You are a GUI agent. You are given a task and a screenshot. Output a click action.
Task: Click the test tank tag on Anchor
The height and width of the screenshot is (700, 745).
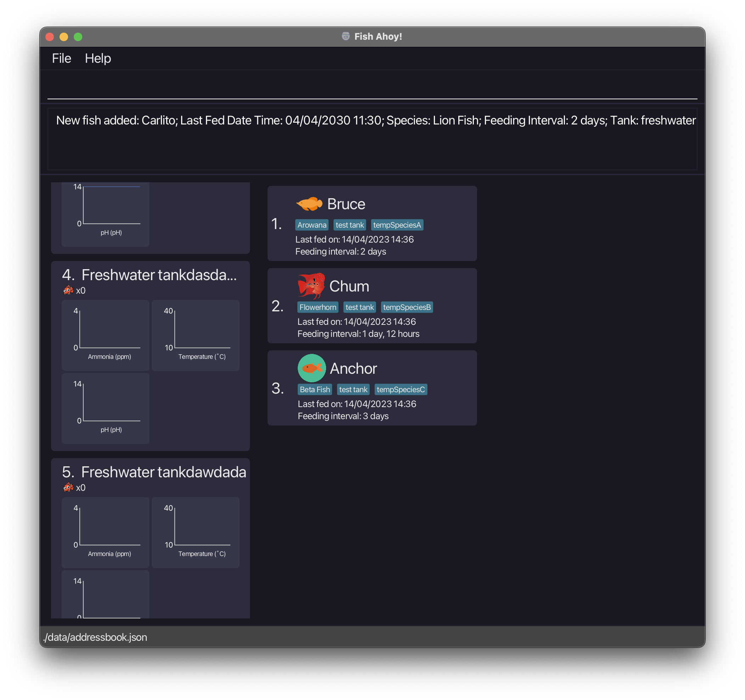click(353, 390)
